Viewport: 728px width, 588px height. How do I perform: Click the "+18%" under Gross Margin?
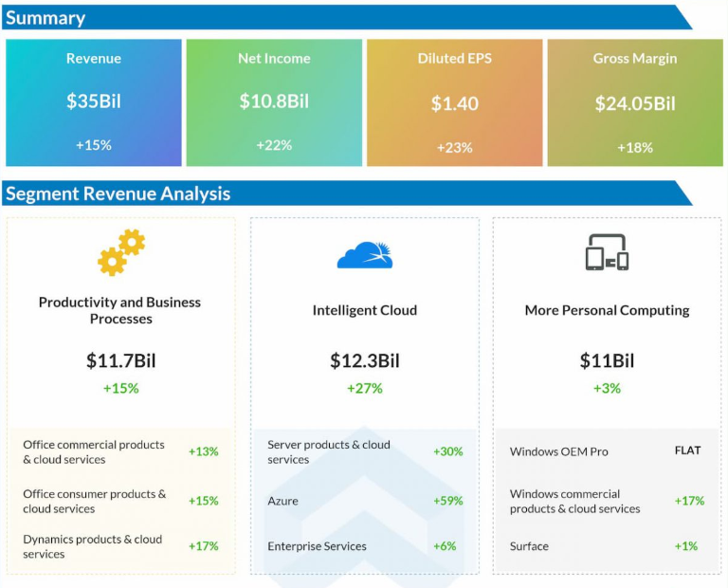[x=635, y=148]
